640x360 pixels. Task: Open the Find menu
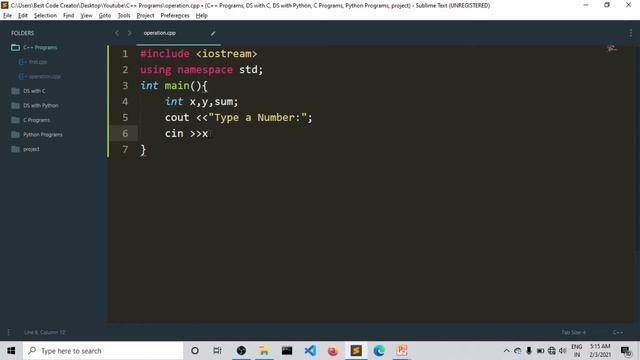(x=68, y=16)
